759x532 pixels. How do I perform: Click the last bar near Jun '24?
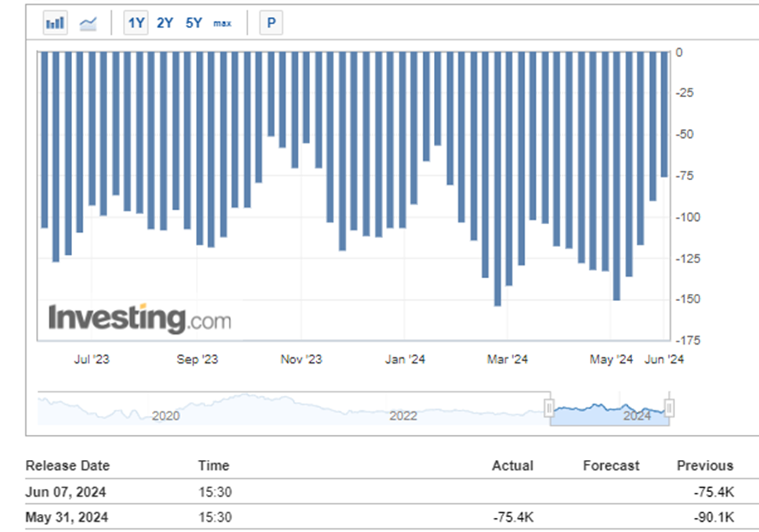[664, 114]
